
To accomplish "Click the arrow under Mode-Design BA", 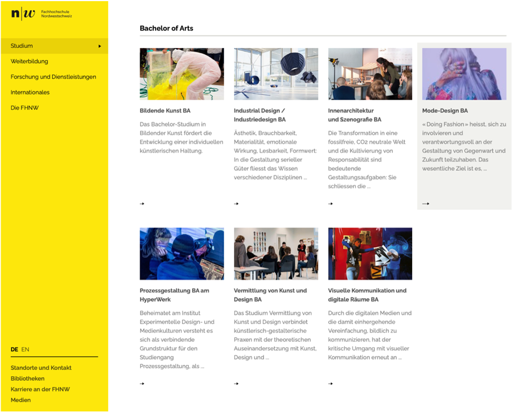I will [426, 204].
